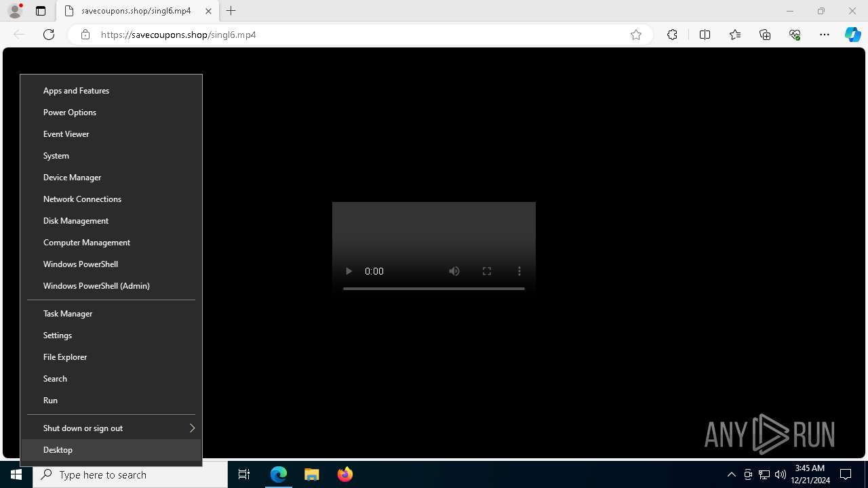Enable split screen view
Viewport: 868px width, 488px height.
pyautogui.click(x=705, y=35)
